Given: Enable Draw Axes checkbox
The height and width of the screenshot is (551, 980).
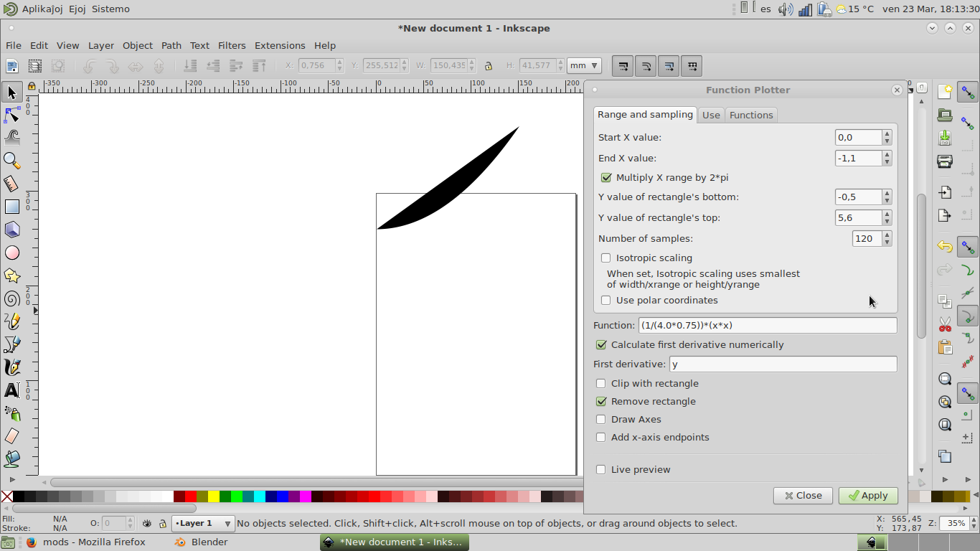Looking at the screenshot, I should (601, 419).
